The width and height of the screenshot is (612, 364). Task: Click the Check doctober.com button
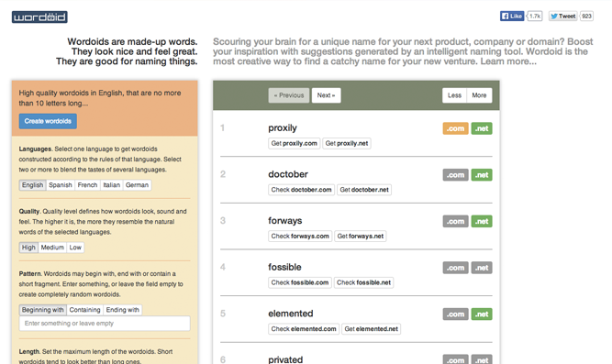coord(301,190)
